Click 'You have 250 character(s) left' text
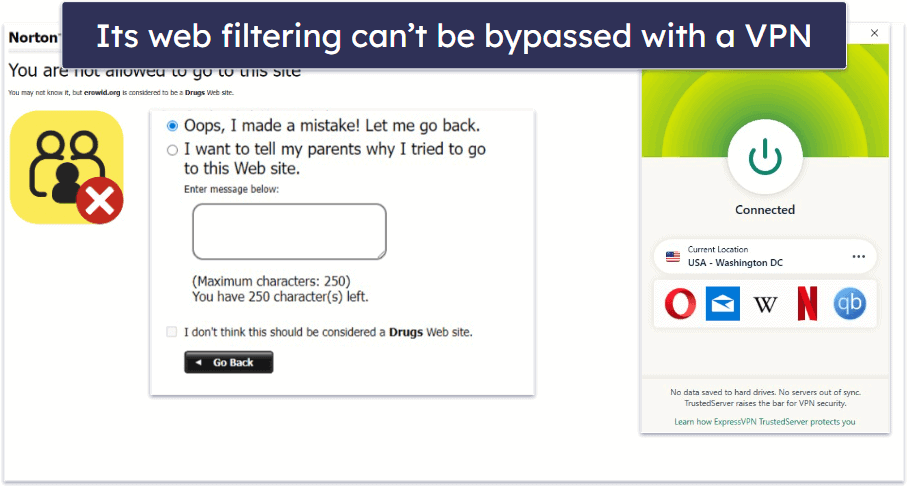 [x=280, y=297]
